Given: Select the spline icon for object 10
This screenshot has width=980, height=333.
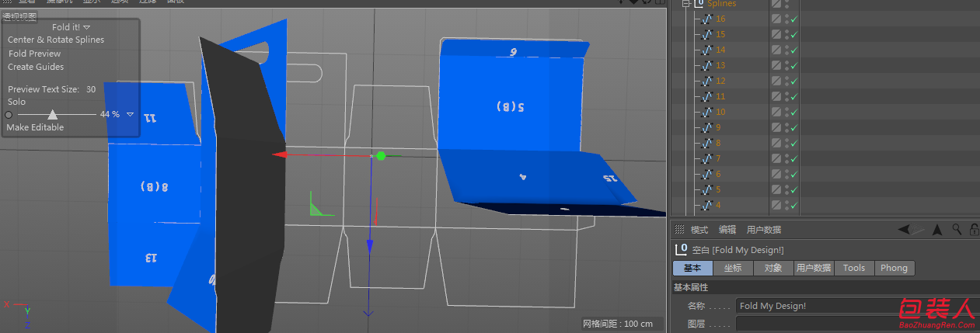Looking at the screenshot, I should point(707,113).
